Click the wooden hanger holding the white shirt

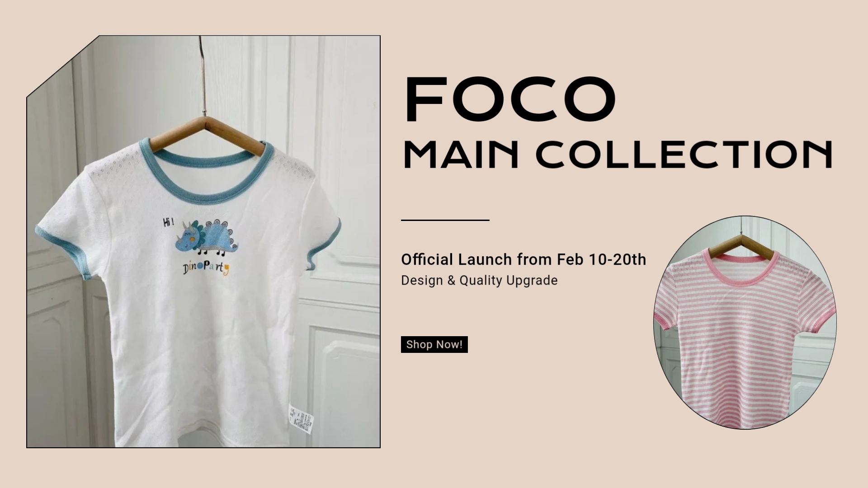(x=206, y=136)
